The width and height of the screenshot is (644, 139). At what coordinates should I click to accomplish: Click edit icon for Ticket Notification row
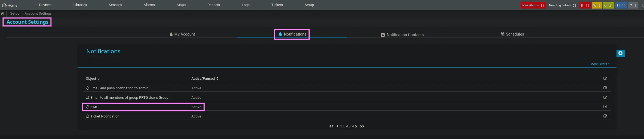coord(605,116)
